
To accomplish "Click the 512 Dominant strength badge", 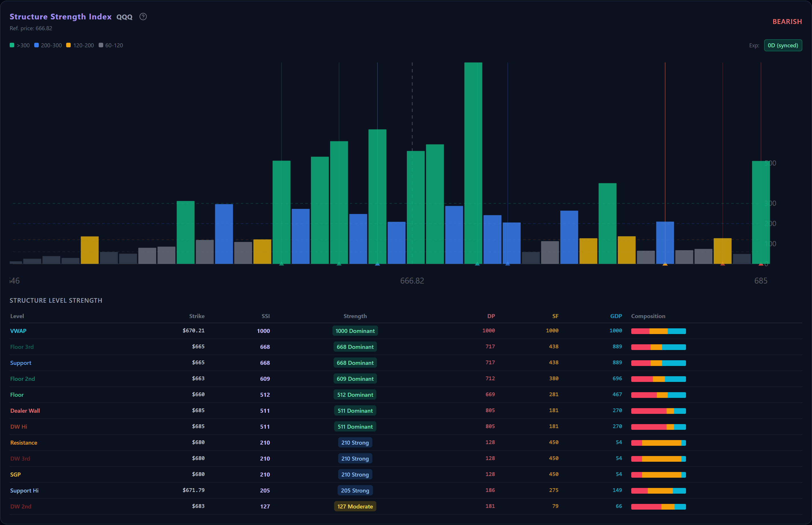I will pos(355,395).
